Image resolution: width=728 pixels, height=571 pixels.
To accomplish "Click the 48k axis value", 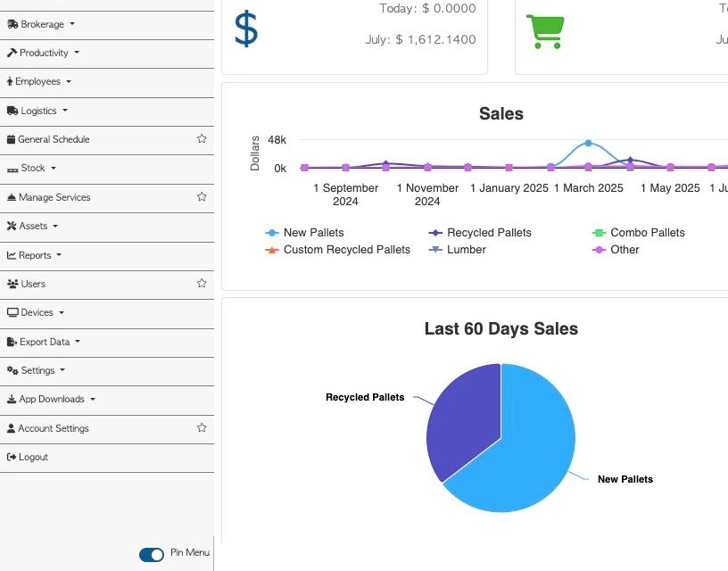I will 277,140.
